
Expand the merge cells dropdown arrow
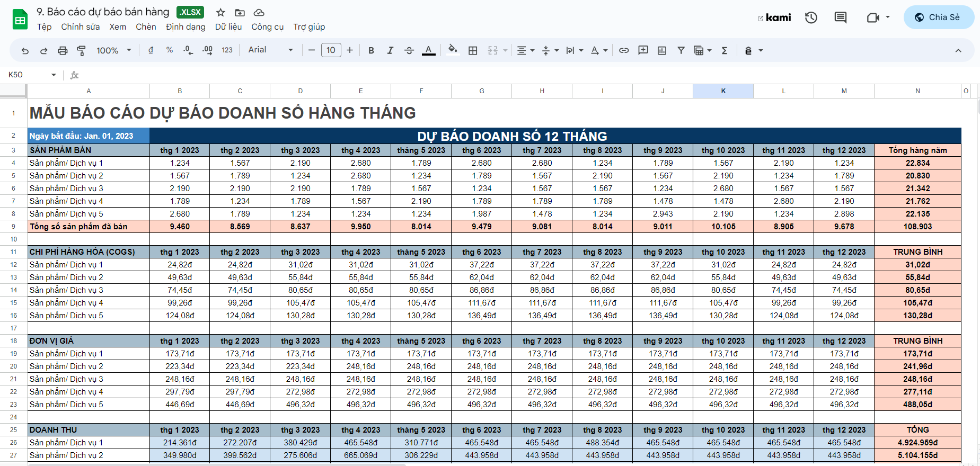tap(505, 50)
